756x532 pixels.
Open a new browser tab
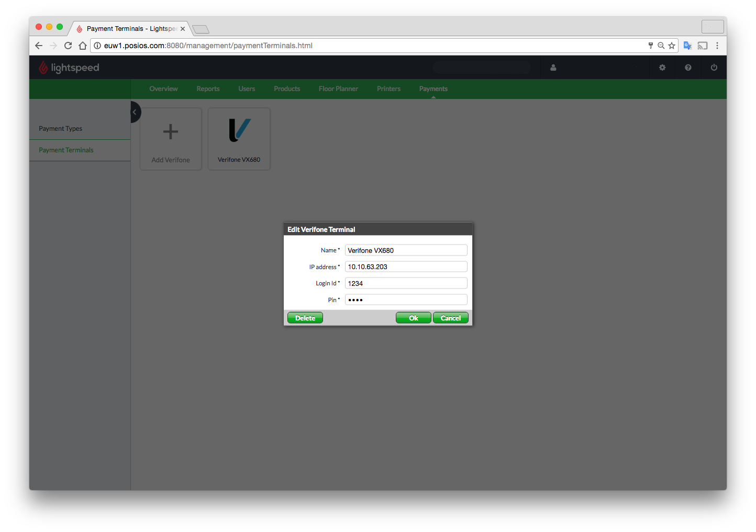201,29
